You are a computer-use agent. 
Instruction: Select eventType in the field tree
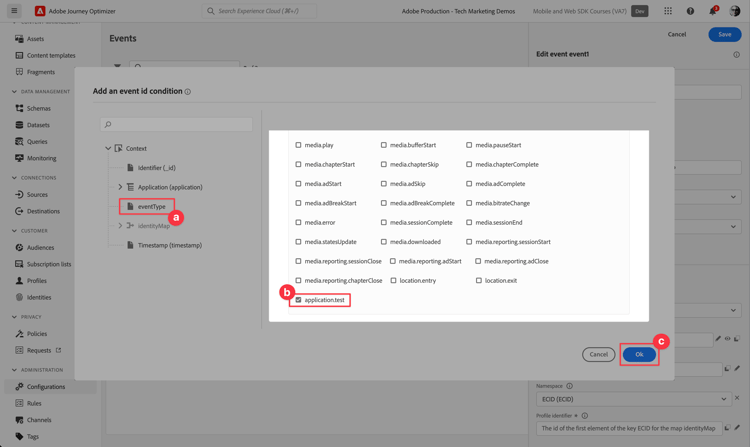152,207
